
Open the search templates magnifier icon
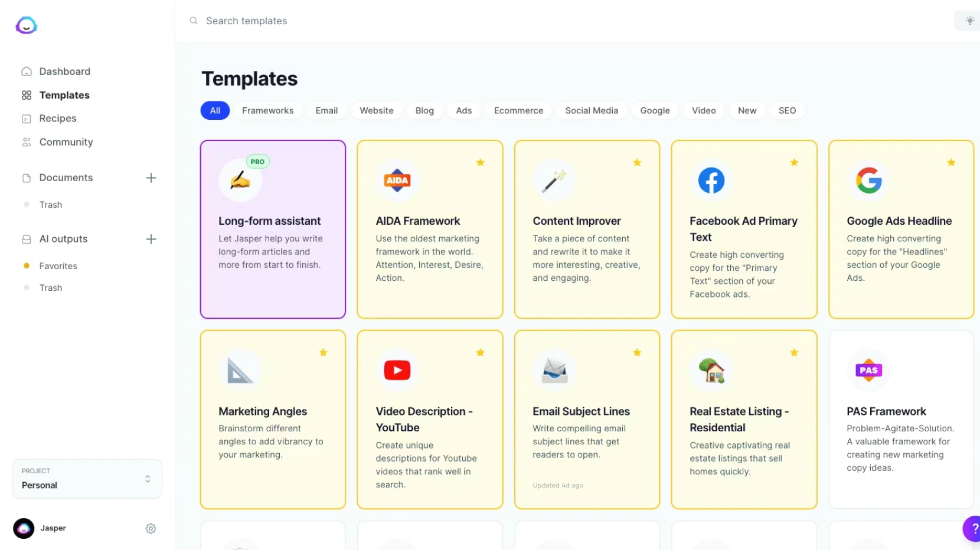[194, 21]
